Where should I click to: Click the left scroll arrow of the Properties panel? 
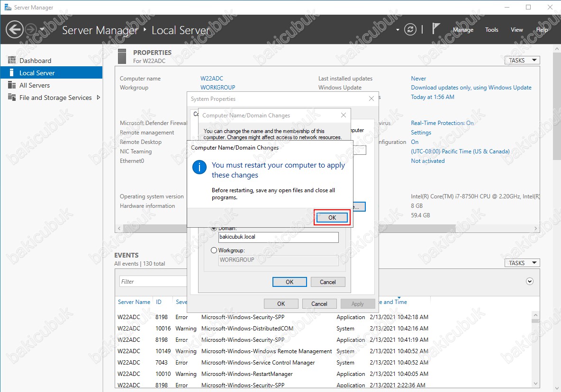pos(119,228)
